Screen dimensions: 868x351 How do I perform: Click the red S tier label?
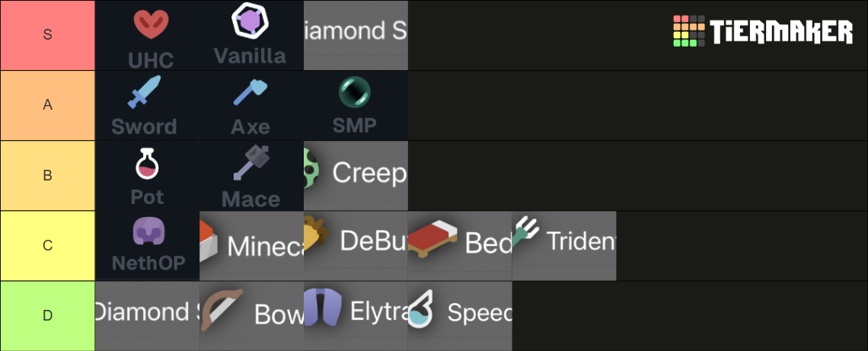(48, 35)
